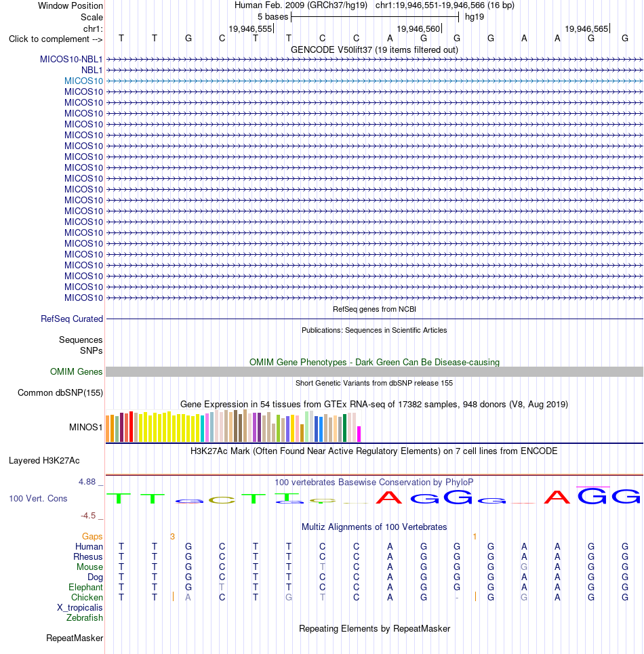644x654 pixels.
Task: Open the RefSeq Curated track label
Action: 72,319
